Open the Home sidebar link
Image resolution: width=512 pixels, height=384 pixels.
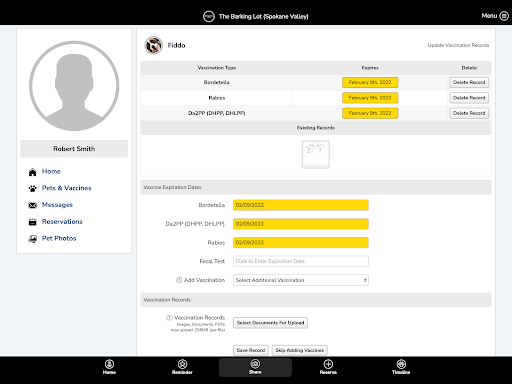(51, 171)
